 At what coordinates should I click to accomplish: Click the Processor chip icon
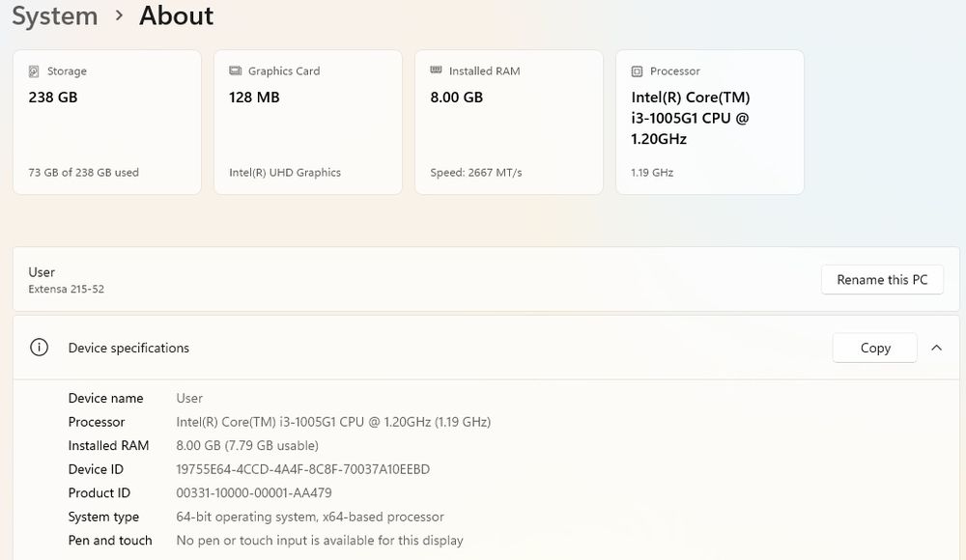637,71
